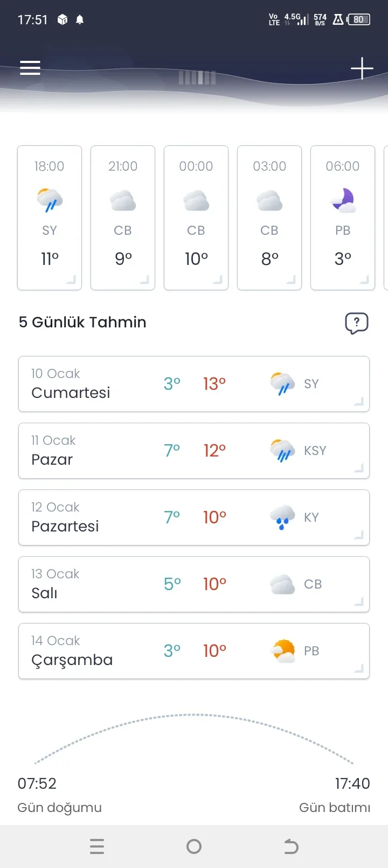This screenshot has height=868, width=388.
Task: Expand the 18:00 hourly card corner arrow
Action: click(x=71, y=279)
